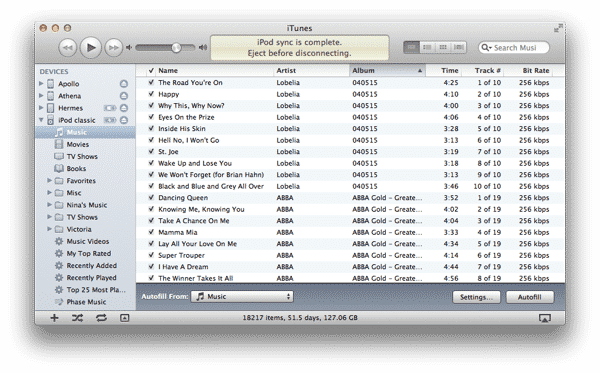Click the Search Music field
The height and width of the screenshot is (373, 600).
tap(514, 48)
